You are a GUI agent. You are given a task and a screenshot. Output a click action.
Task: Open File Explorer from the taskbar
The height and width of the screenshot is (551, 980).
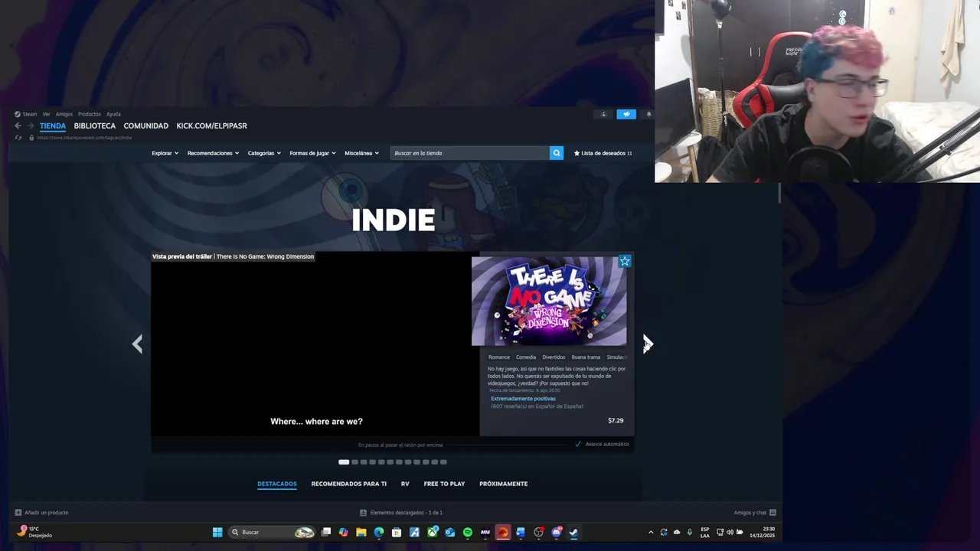[x=361, y=532]
